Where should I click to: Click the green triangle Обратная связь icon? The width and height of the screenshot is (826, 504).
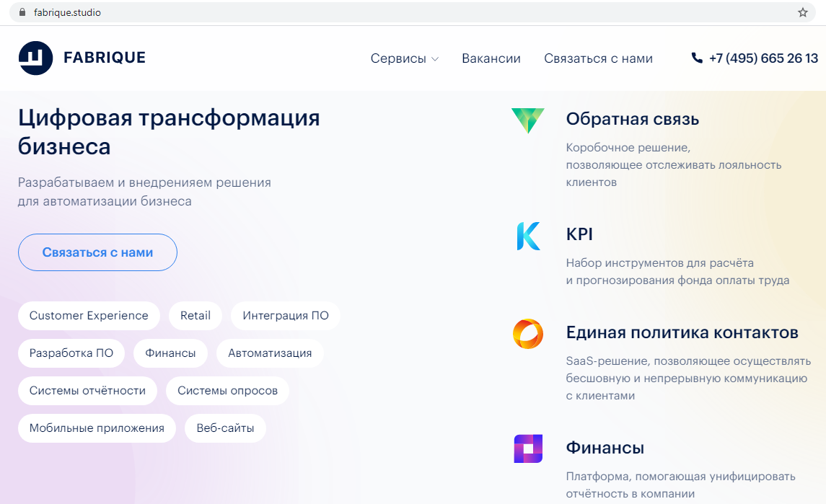tap(527, 120)
